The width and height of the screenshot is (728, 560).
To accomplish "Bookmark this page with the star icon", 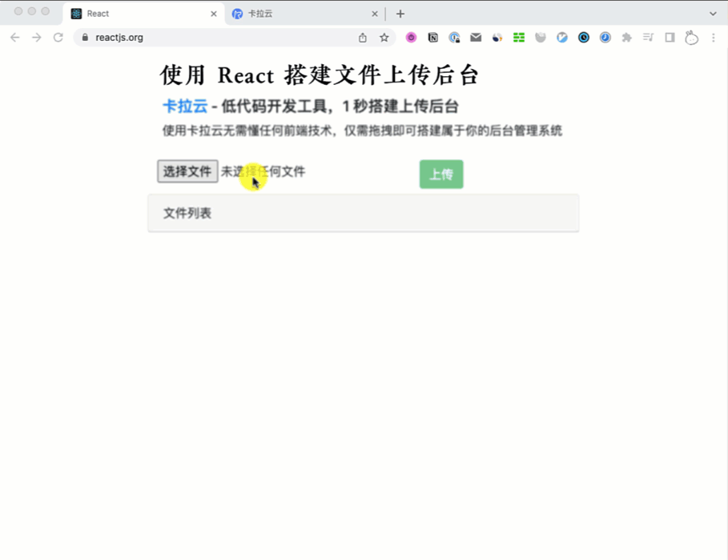I will [384, 38].
